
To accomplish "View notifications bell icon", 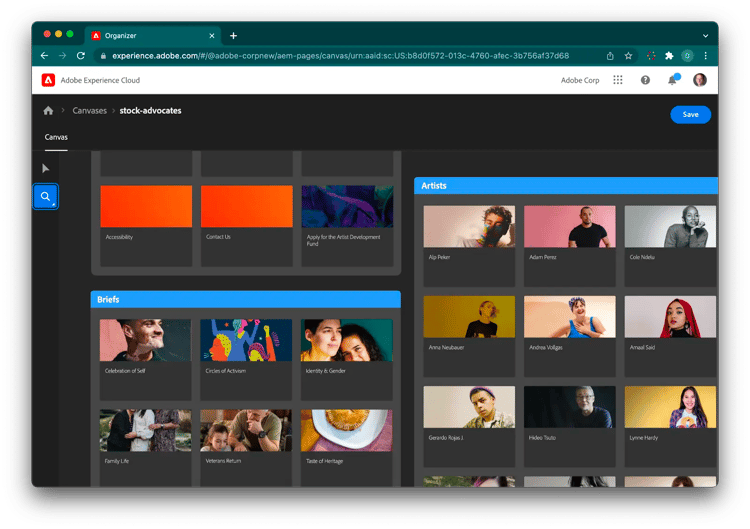I will 672,80.
